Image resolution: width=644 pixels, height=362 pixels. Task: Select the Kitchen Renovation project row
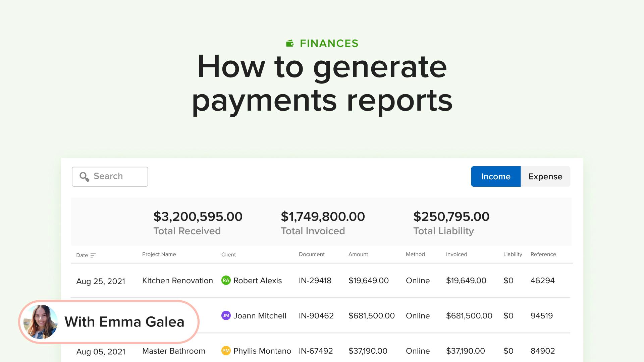177,281
